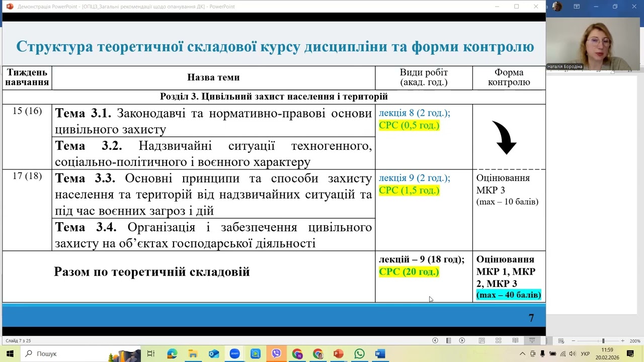Open the Viber app on taskbar
The height and width of the screenshot is (362, 644).
point(276,354)
